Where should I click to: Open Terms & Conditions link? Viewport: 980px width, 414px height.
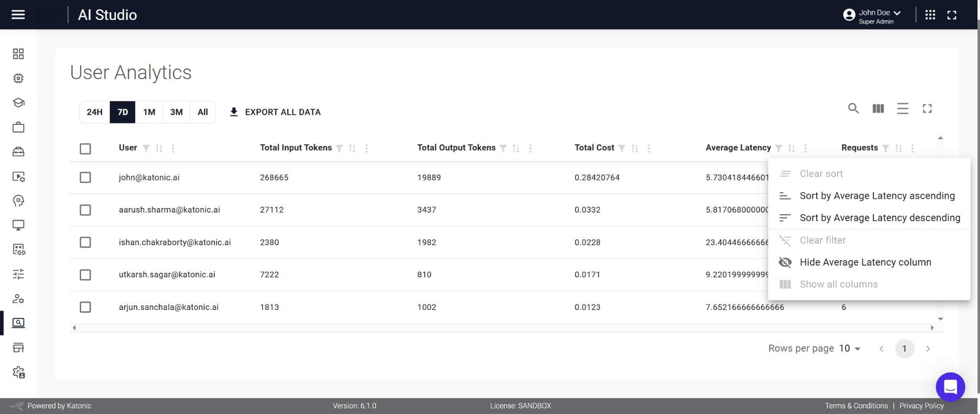point(856,406)
